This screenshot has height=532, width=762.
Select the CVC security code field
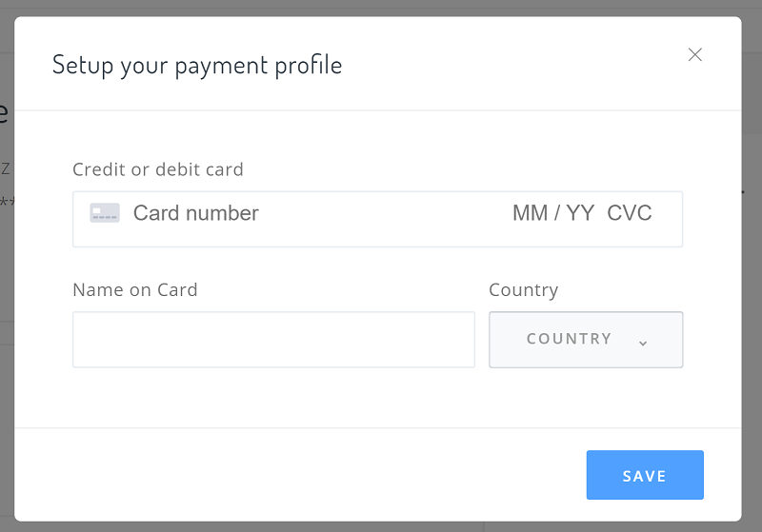(630, 213)
